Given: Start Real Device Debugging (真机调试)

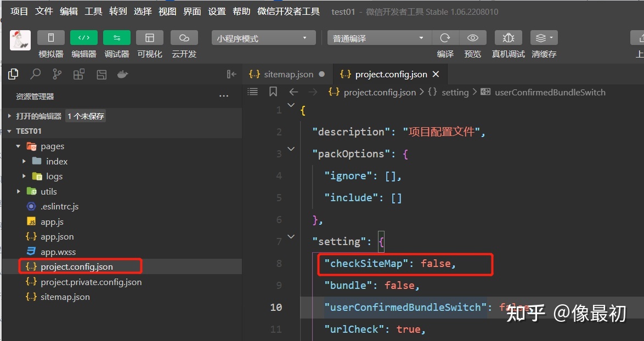Looking at the screenshot, I should coord(508,38).
